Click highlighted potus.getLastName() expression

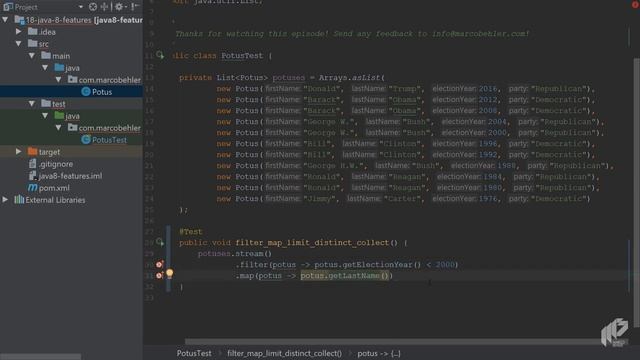[x=345, y=276]
